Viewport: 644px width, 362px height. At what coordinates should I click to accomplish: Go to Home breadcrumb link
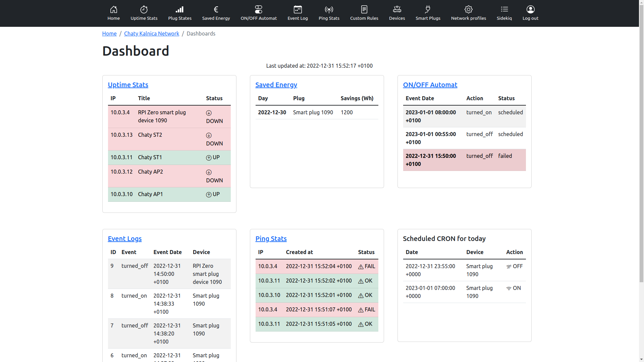tap(109, 34)
